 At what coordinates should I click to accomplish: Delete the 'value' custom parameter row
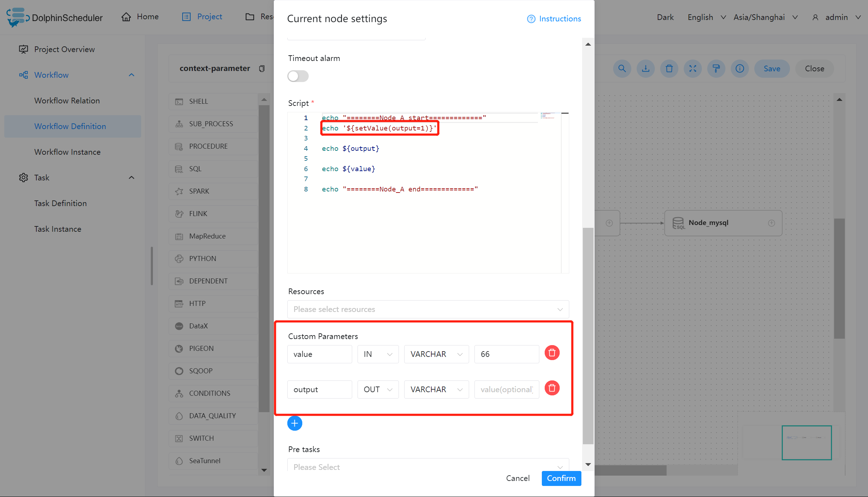(552, 353)
